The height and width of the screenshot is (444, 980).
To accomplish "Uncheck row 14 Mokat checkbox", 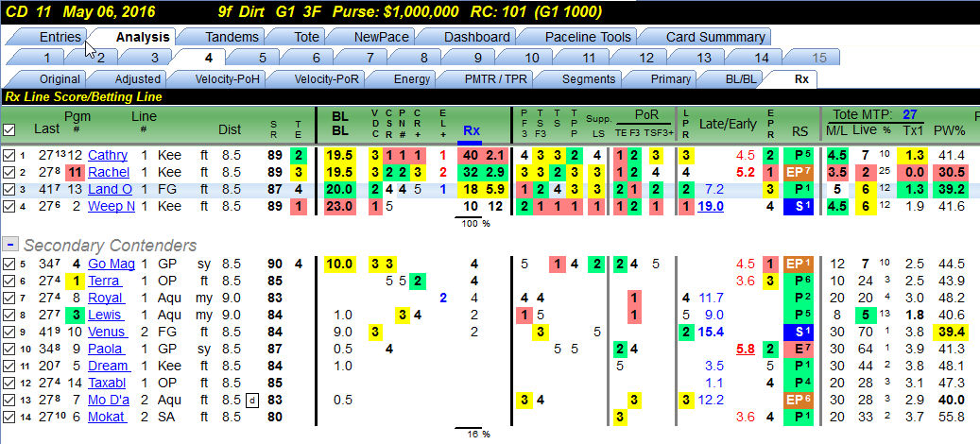I will click(x=9, y=417).
